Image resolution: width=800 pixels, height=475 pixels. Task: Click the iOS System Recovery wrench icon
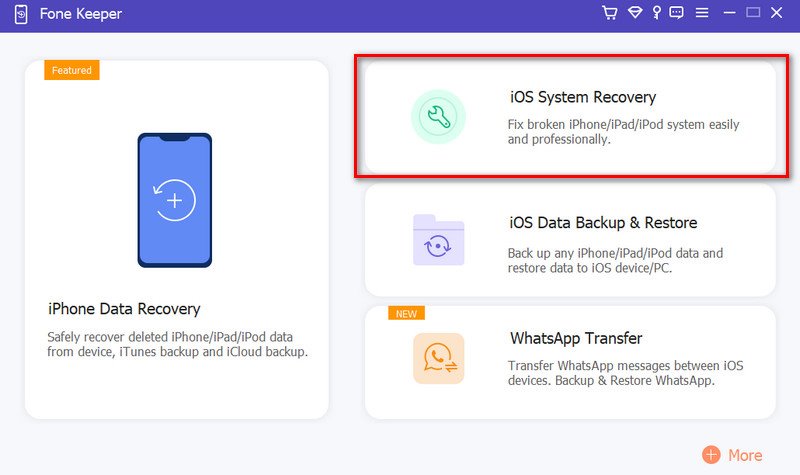point(438,117)
